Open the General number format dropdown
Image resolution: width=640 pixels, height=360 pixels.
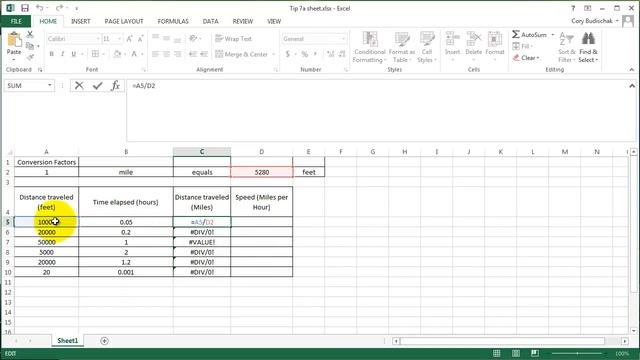pos(343,39)
